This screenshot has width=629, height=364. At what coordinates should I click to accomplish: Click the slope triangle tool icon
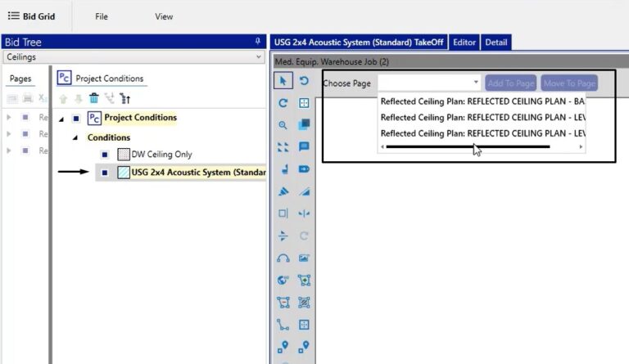304,191
